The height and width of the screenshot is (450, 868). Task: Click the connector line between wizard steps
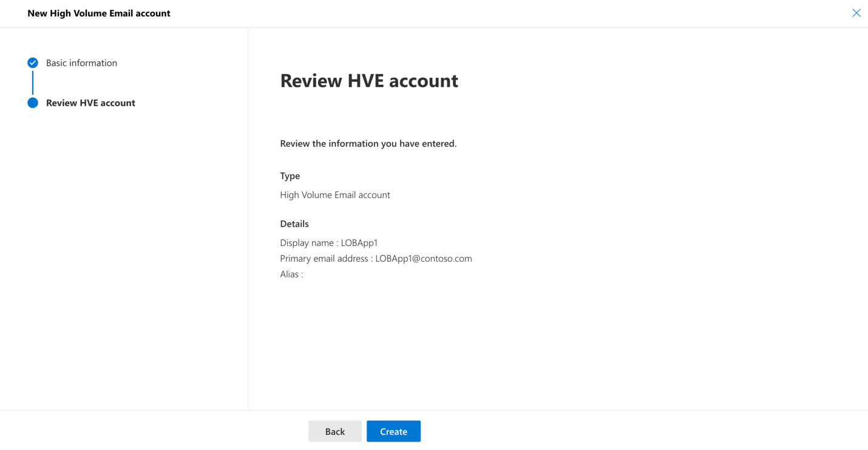pos(33,83)
